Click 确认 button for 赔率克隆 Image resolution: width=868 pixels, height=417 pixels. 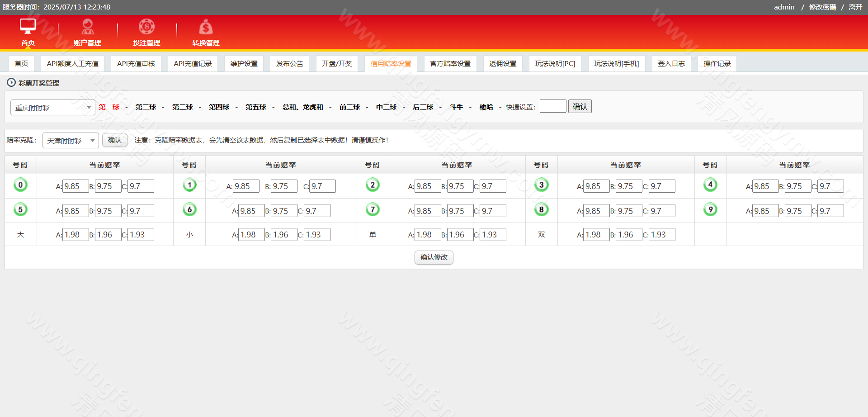pyautogui.click(x=114, y=140)
